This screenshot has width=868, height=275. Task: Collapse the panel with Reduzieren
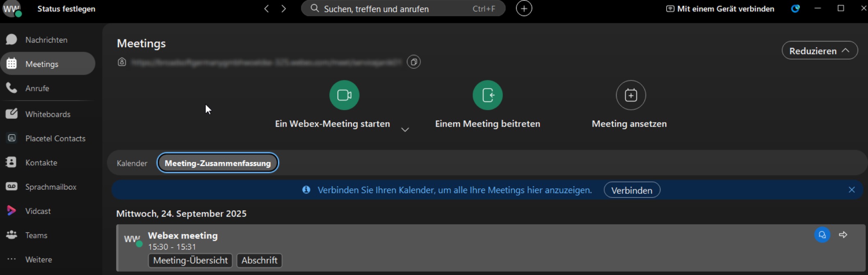click(x=820, y=50)
